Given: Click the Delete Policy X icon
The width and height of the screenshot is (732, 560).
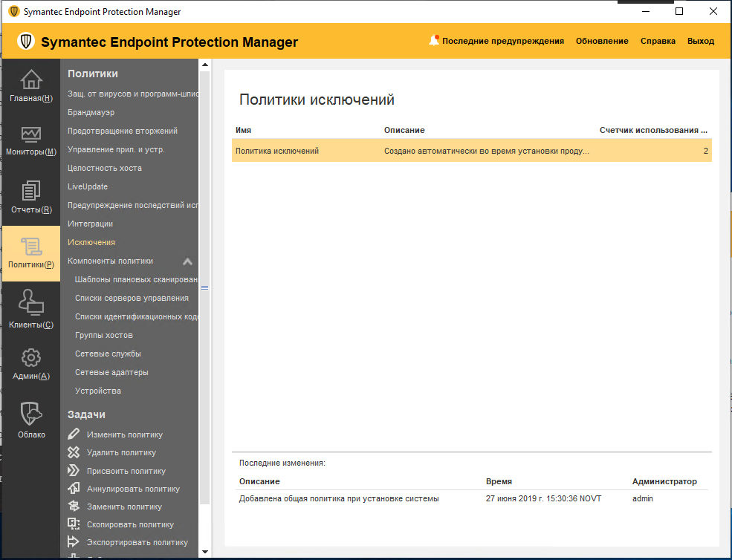Looking at the screenshot, I should [72, 452].
